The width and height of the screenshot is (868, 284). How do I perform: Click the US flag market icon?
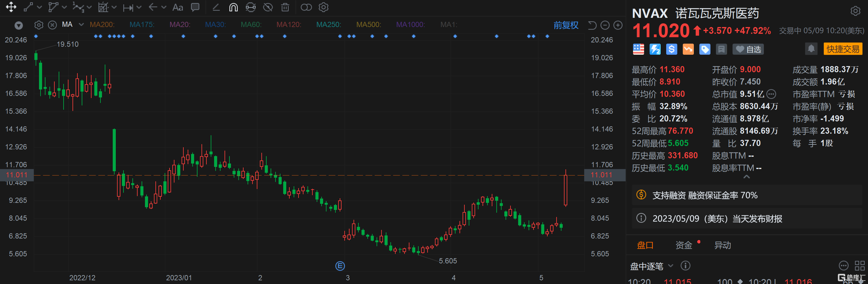tap(638, 49)
